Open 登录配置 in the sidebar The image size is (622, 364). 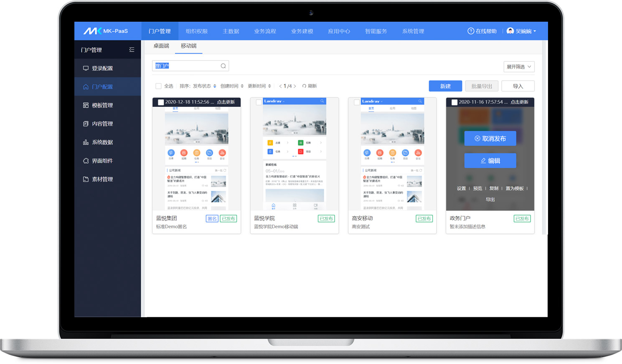tap(102, 68)
